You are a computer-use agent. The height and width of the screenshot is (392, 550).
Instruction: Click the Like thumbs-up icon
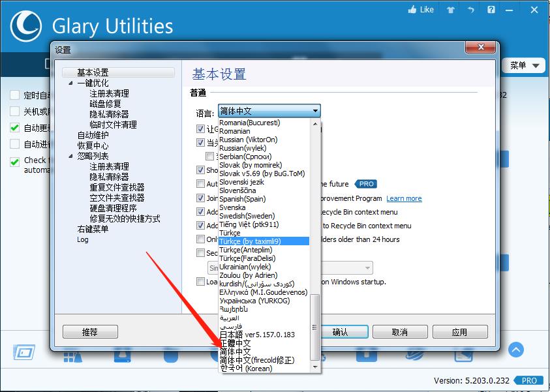pos(412,10)
